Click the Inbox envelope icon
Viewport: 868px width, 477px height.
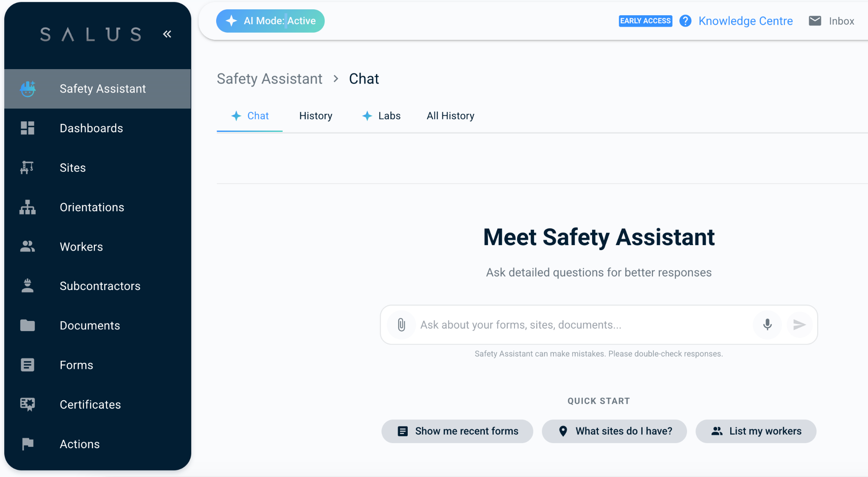pos(815,21)
